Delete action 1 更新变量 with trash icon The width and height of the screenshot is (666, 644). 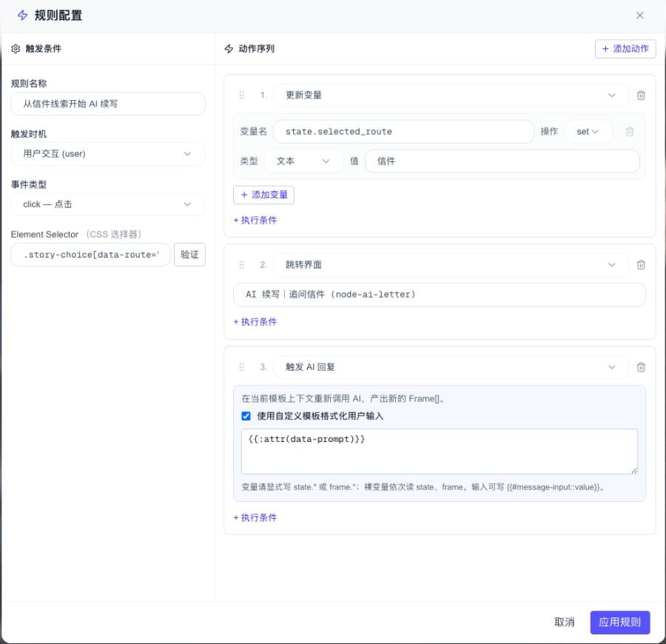pos(641,95)
